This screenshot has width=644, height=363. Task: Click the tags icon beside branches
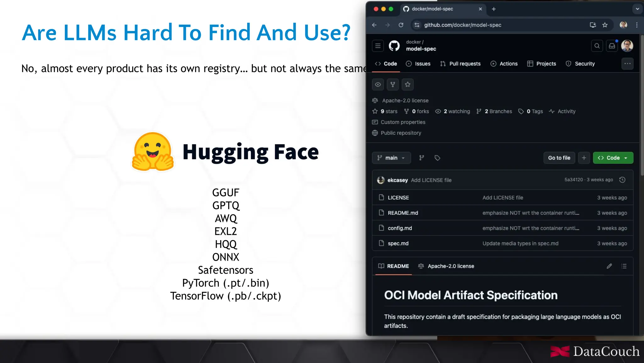[x=437, y=158]
